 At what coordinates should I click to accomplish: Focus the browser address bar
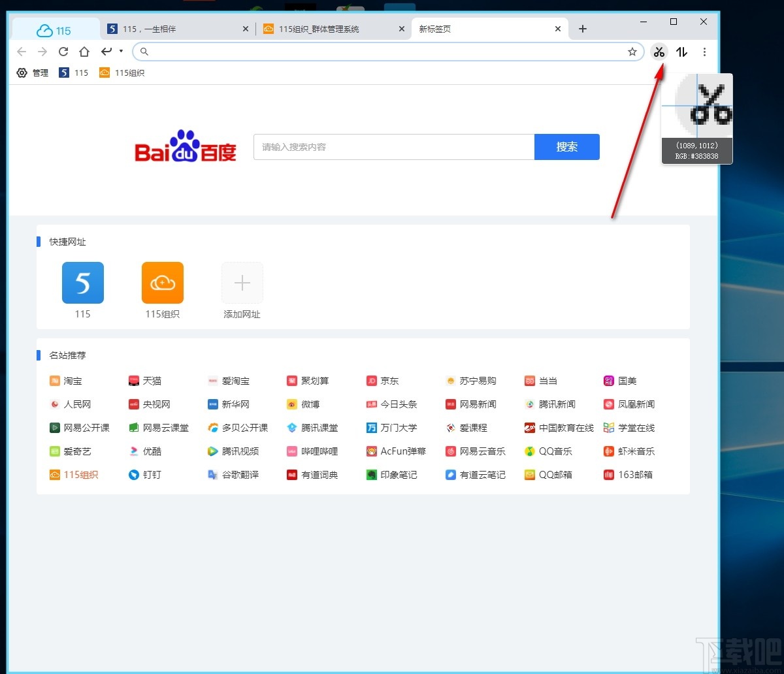(x=388, y=52)
